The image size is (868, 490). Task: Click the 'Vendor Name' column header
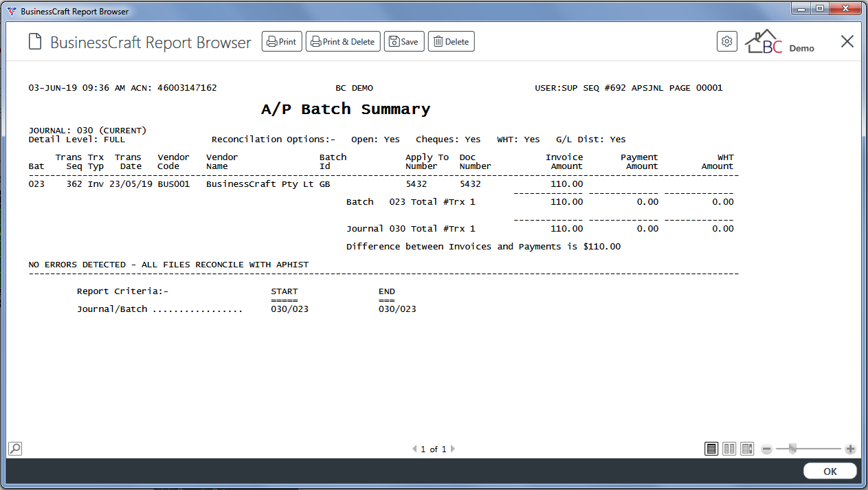[x=222, y=162]
